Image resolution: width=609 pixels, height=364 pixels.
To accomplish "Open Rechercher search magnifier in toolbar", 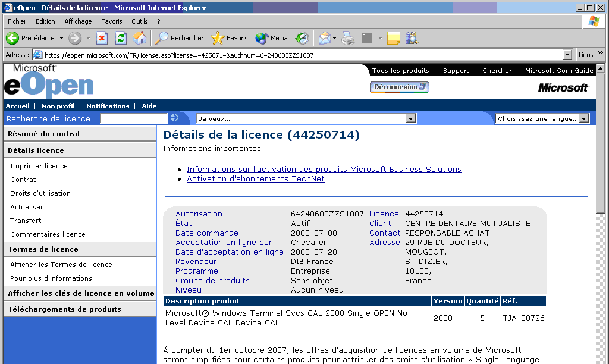I will tap(161, 38).
